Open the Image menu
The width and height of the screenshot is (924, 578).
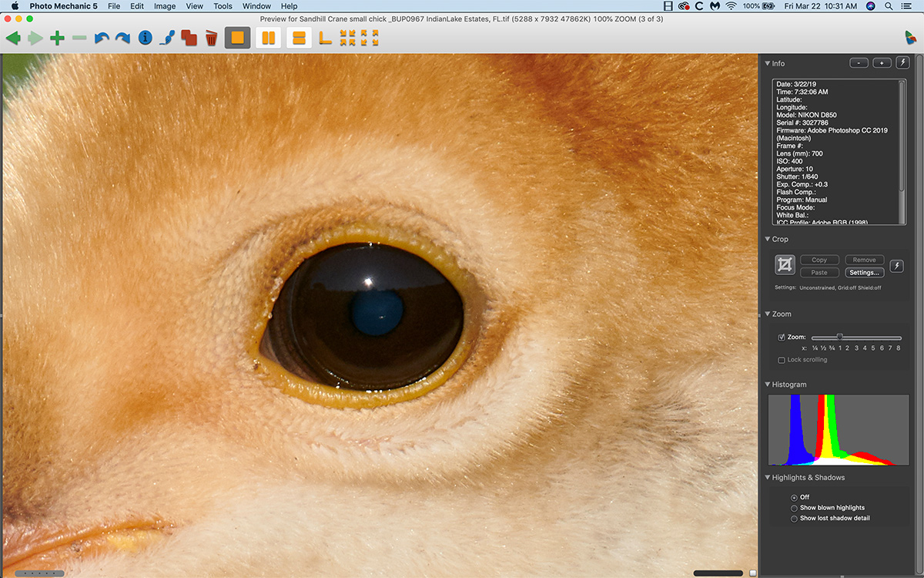165,6
